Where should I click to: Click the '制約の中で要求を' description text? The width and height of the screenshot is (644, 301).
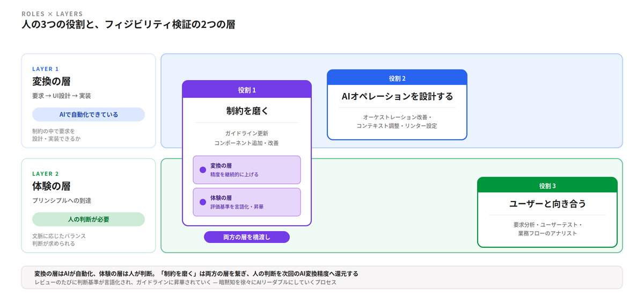54,131
